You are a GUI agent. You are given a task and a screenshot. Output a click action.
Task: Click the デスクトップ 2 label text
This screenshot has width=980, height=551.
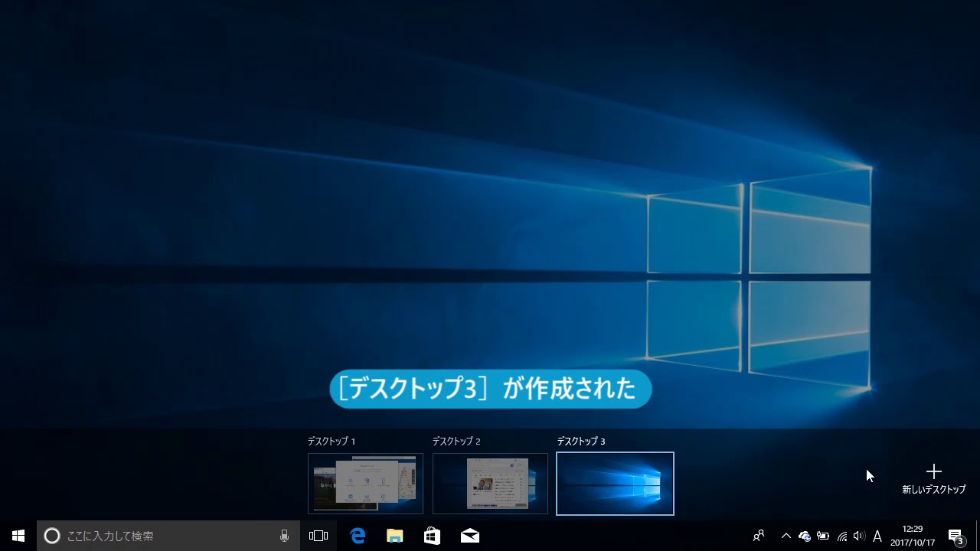[x=456, y=442]
